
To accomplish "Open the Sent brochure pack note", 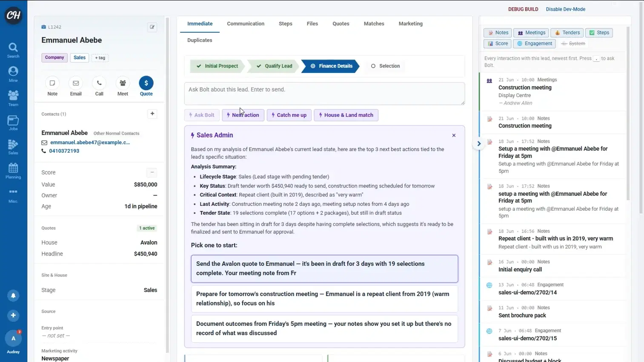I will pyautogui.click(x=552, y=312).
